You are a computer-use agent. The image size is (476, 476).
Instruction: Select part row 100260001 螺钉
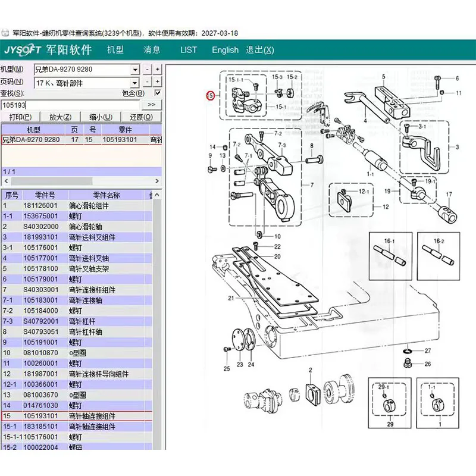77,364
